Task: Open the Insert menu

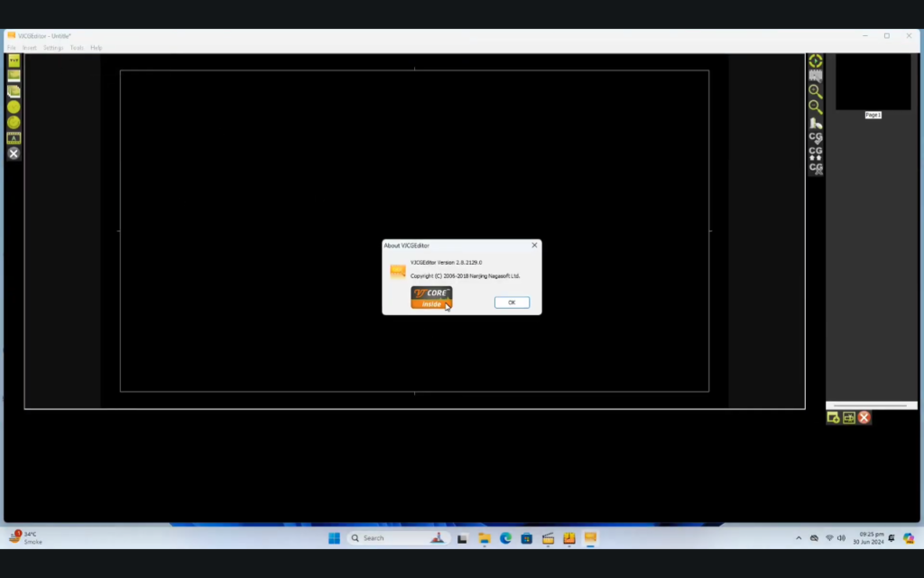Action: point(30,48)
